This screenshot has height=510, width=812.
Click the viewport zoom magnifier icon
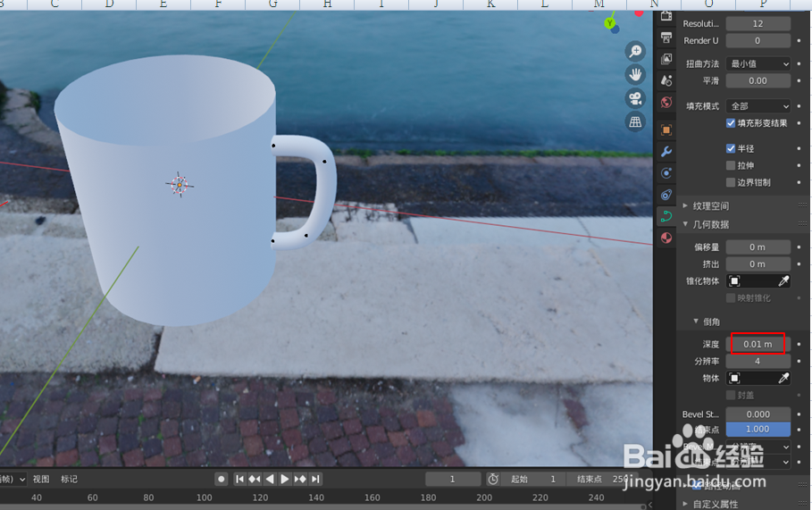click(x=635, y=51)
